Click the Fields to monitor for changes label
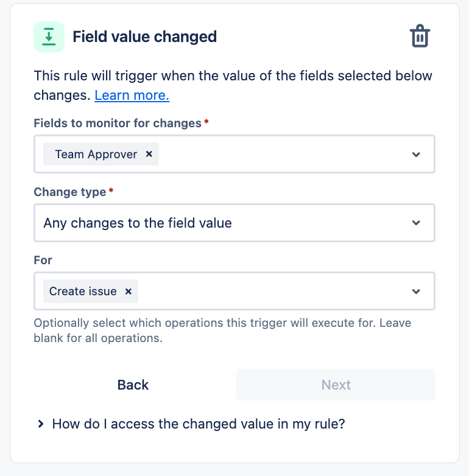The width and height of the screenshot is (469, 476). (118, 123)
